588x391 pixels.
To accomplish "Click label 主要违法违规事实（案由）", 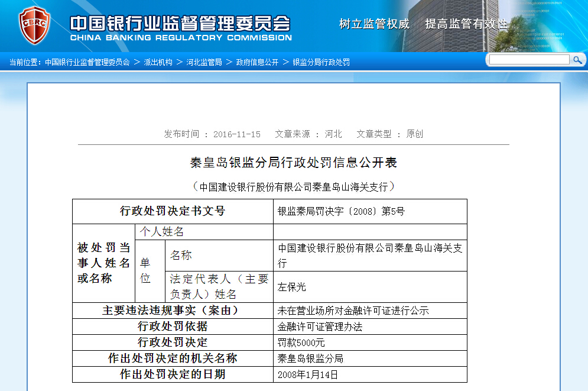I will pos(173,311).
